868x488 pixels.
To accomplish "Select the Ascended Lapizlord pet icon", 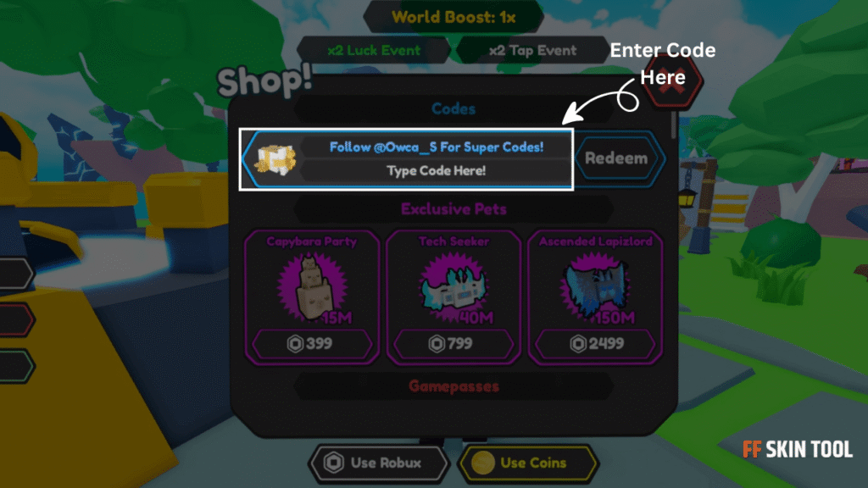I will point(596,288).
